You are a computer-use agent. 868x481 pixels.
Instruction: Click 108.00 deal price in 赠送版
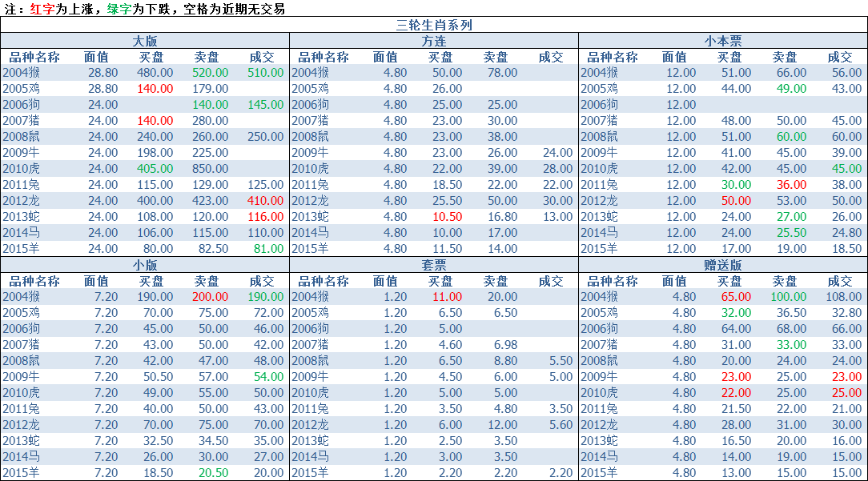pos(844,297)
